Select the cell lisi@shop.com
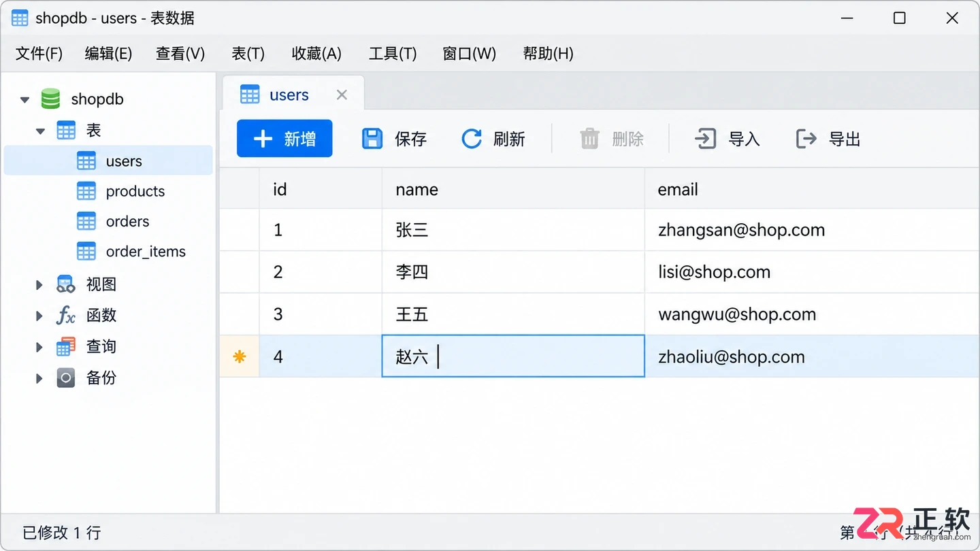Viewport: 980px width, 551px height. [812, 272]
